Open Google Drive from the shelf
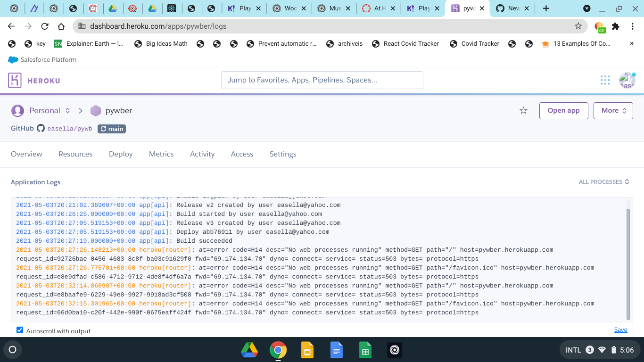 coord(249,350)
